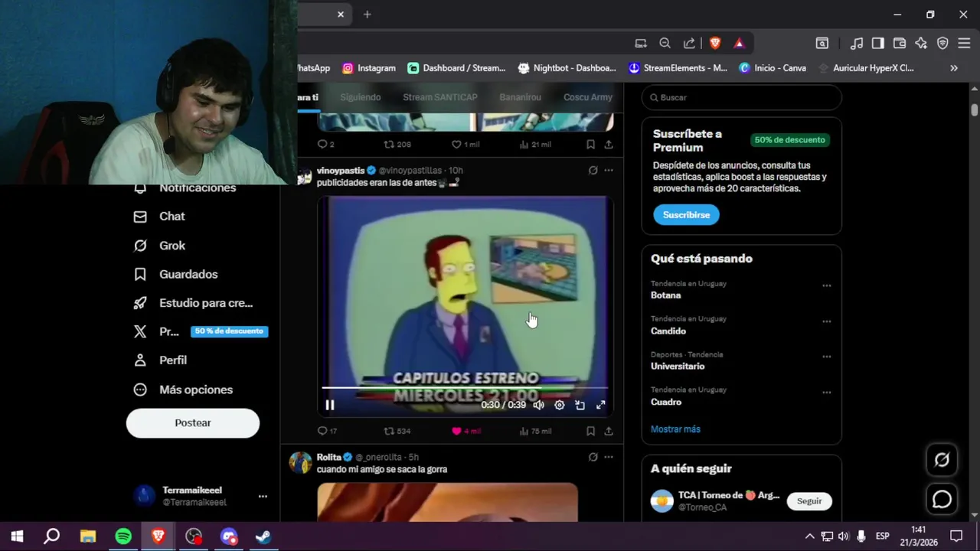The width and height of the screenshot is (980, 551).
Task: Open the video player settings gear
Action: click(560, 405)
